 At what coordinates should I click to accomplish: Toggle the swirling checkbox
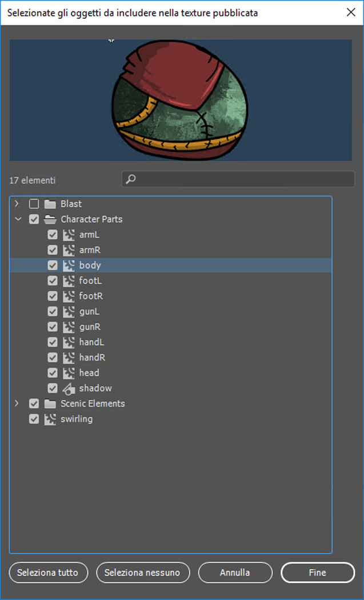(x=34, y=419)
